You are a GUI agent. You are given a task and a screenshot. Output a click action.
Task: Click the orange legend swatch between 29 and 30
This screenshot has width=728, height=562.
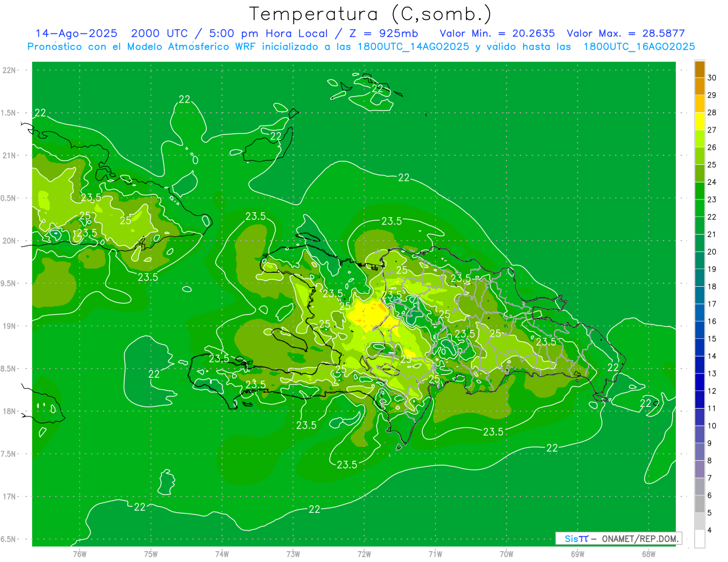coord(699,86)
